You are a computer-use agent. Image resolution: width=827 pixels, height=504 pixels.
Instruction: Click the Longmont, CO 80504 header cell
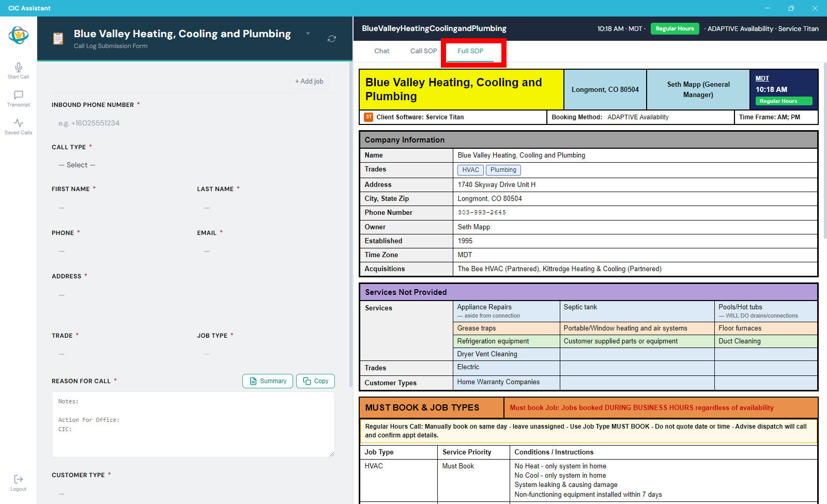605,90
